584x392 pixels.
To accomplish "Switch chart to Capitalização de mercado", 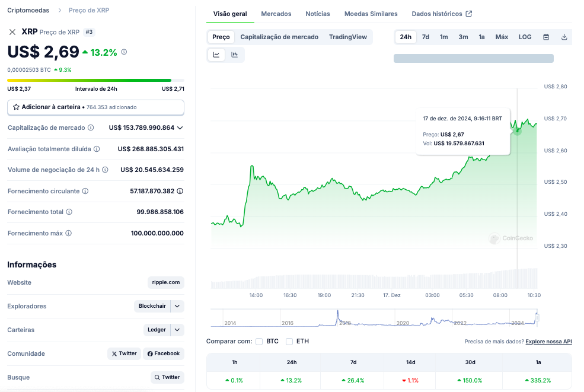I will click(279, 37).
